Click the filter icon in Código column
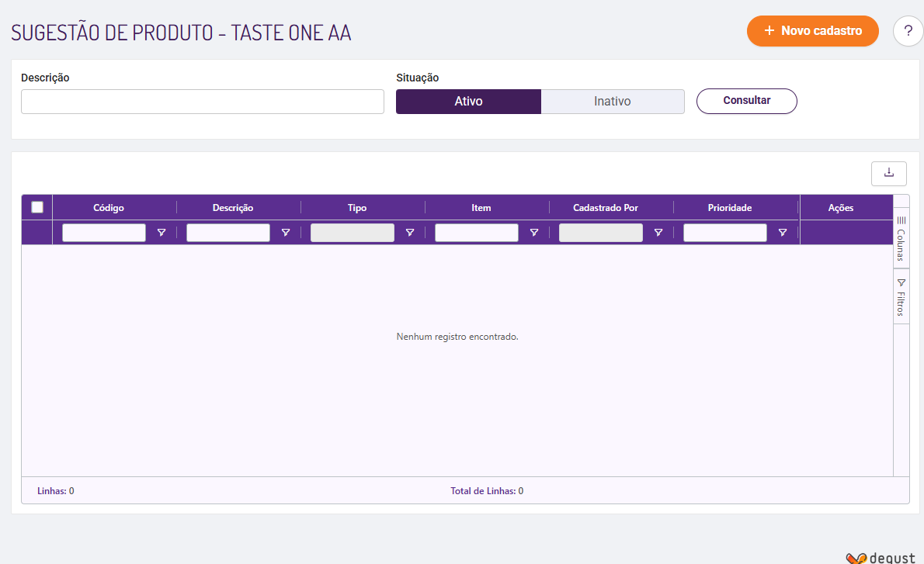Image resolution: width=924 pixels, height=564 pixels. 161,233
